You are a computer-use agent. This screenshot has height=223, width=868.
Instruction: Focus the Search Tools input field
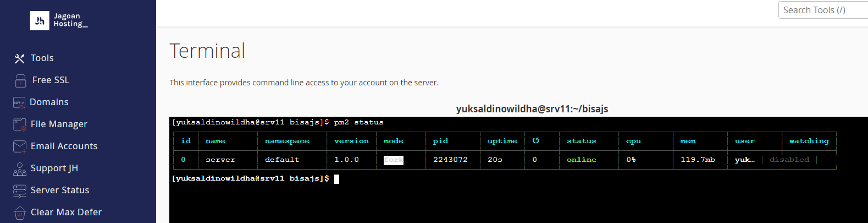click(x=823, y=10)
